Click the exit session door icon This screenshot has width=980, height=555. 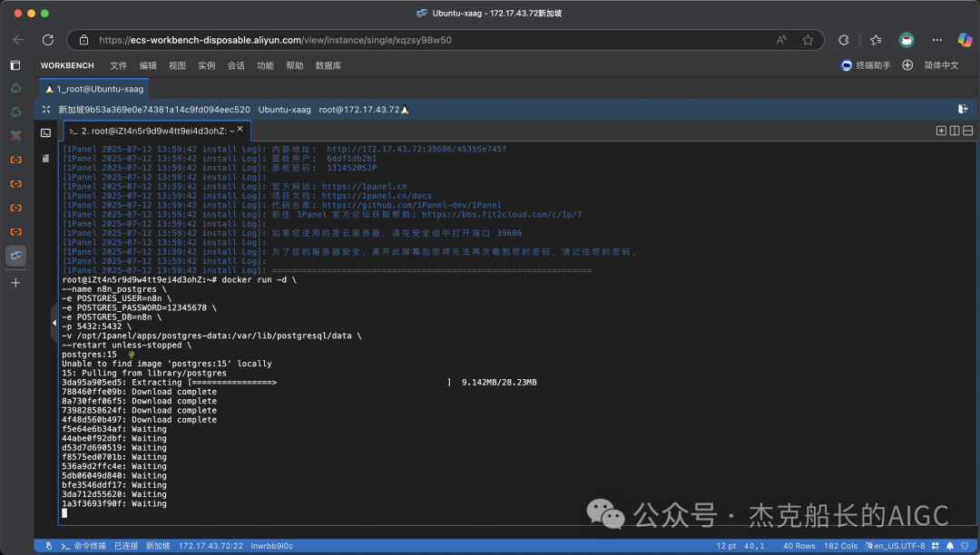pos(963,109)
